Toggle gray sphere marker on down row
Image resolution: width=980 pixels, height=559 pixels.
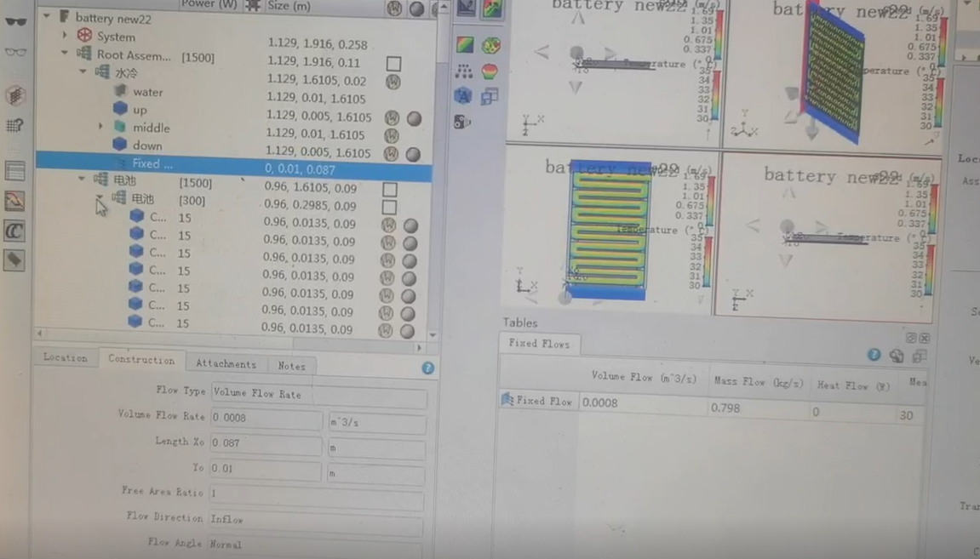[x=413, y=154]
